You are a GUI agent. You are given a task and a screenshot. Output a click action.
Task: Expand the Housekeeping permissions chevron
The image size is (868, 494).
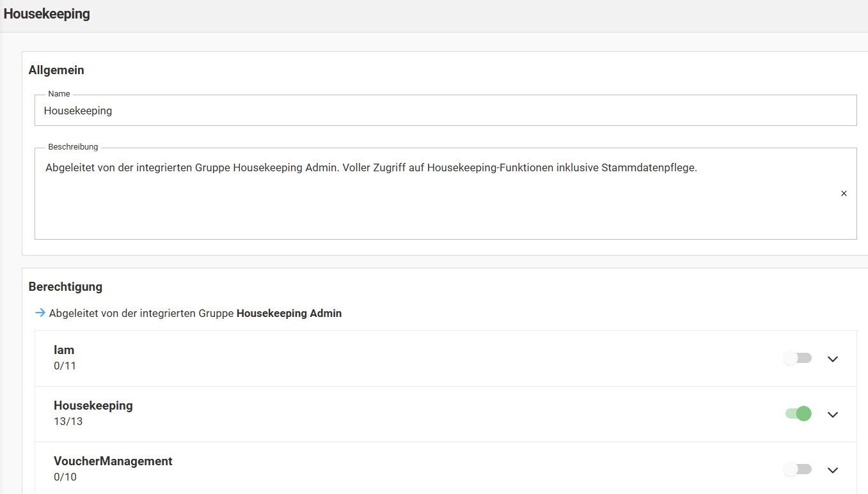(832, 415)
